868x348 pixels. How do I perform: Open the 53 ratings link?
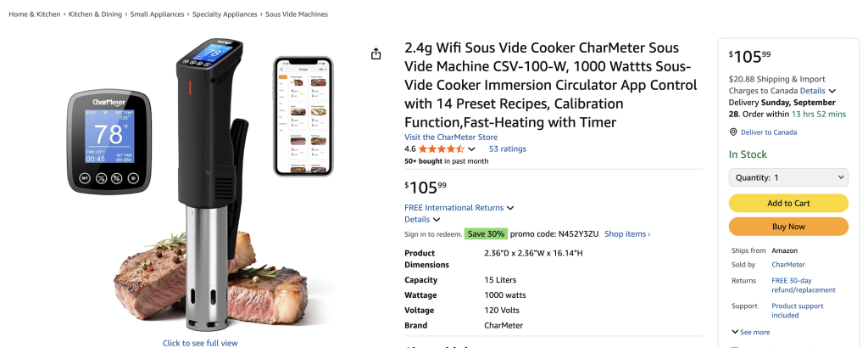(x=507, y=149)
